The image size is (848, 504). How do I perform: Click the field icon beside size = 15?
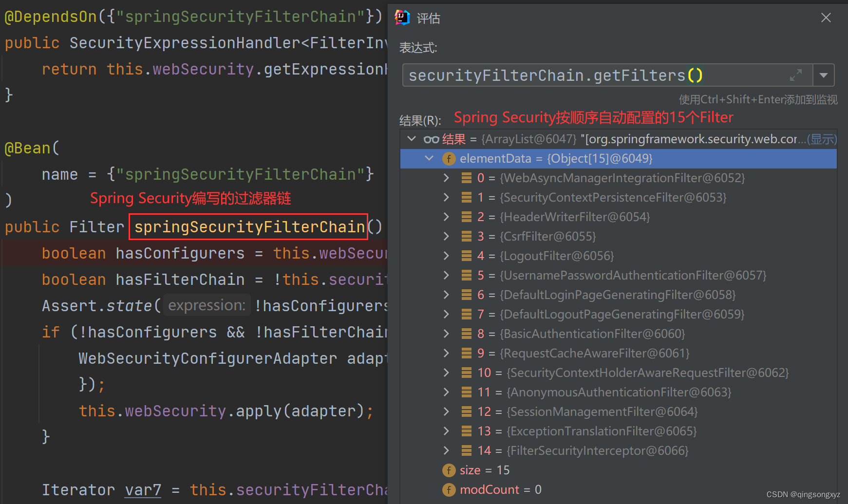click(x=449, y=470)
